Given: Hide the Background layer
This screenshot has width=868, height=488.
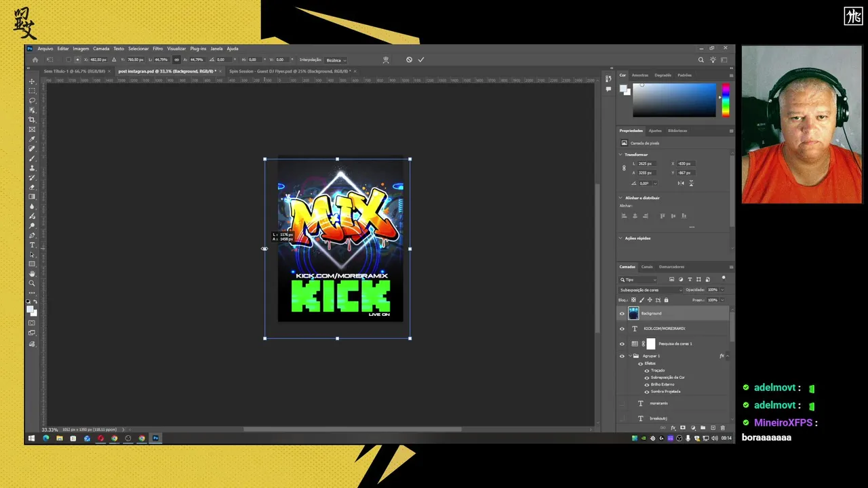Looking at the screenshot, I should pyautogui.click(x=622, y=313).
